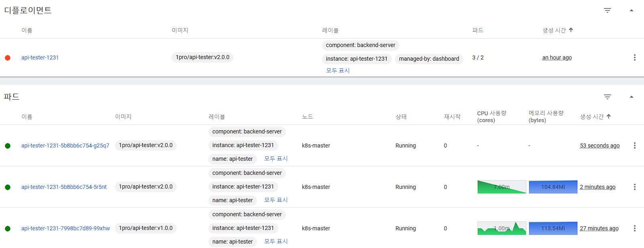Collapse the Pods section

click(x=631, y=97)
